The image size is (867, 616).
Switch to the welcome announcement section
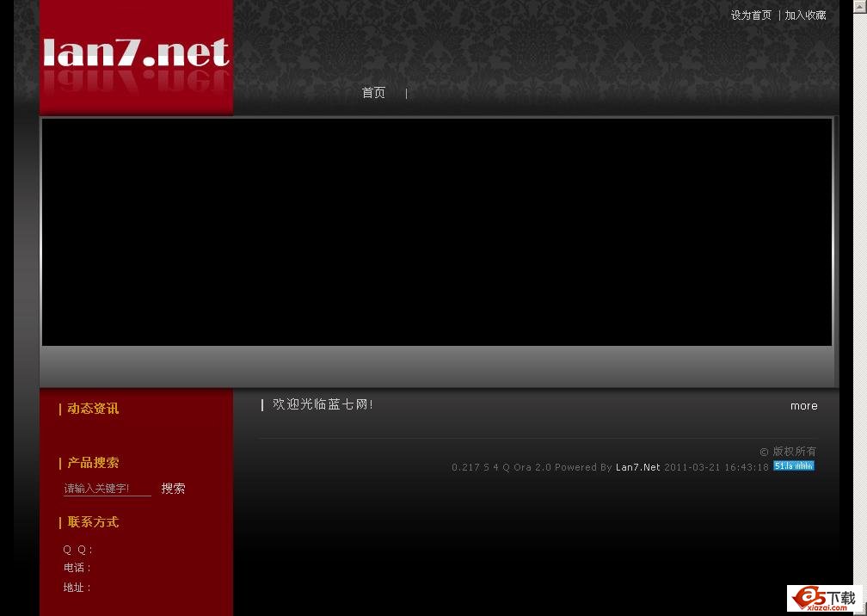tap(324, 404)
